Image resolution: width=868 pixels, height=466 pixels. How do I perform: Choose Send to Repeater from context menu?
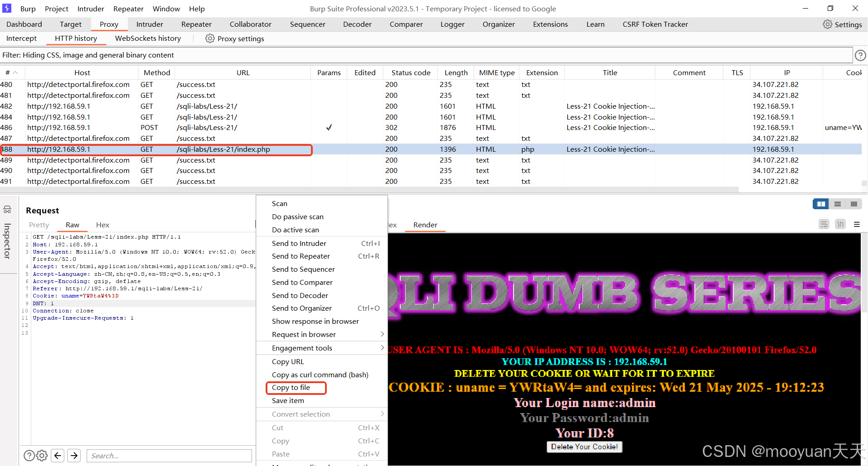click(x=322, y=256)
